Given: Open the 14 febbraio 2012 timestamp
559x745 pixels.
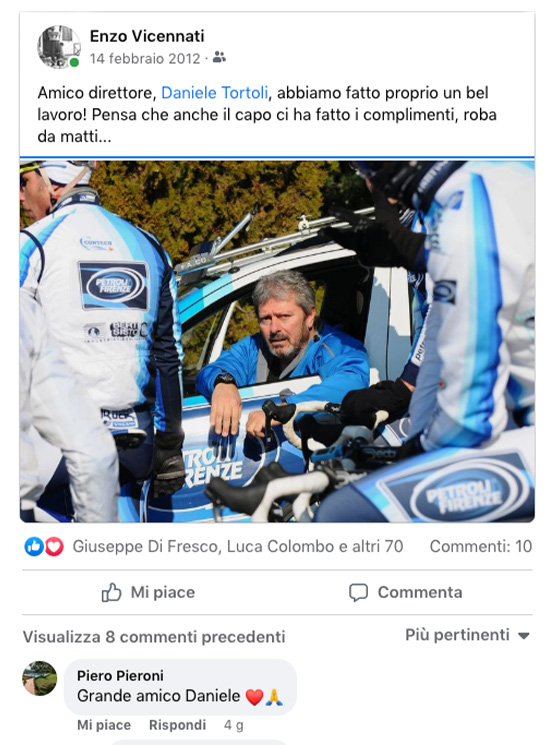Looking at the screenshot, I should click(x=145, y=58).
